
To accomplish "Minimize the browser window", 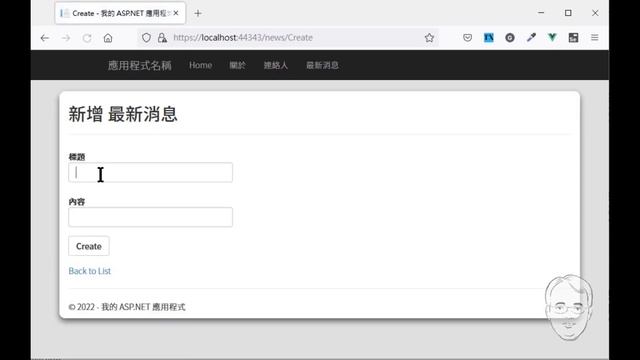I will coord(541,13).
